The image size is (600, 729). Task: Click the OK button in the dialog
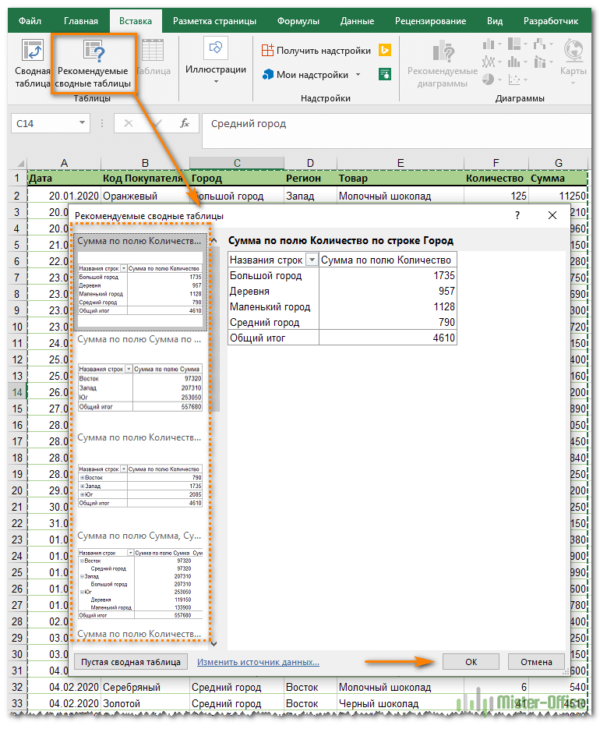pyautogui.click(x=471, y=662)
